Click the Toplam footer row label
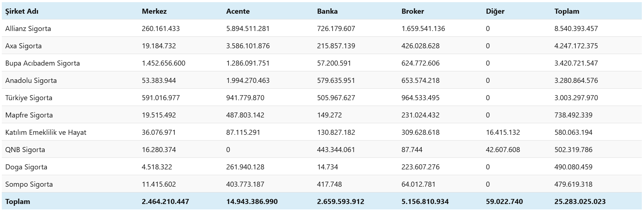Viewport: 644px width, 213px height. pyautogui.click(x=18, y=201)
